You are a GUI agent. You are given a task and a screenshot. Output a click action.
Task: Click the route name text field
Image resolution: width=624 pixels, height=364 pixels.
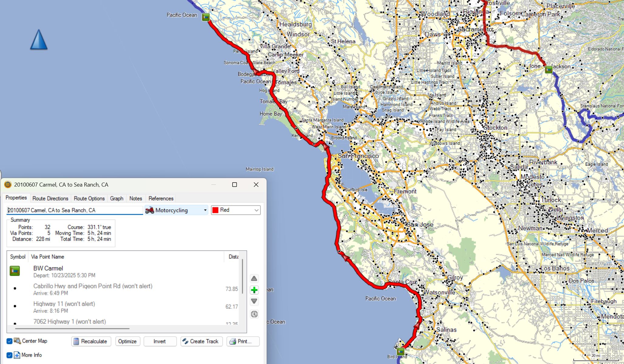click(x=74, y=210)
